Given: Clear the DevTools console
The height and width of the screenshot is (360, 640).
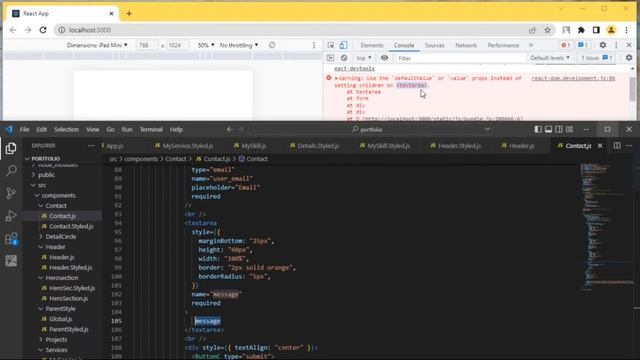Looking at the screenshot, I should (344, 58).
